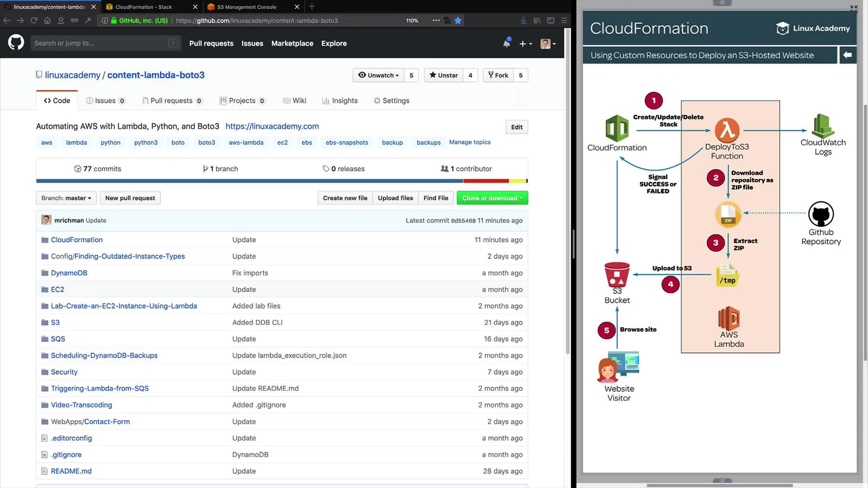The height and width of the screenshot is (488, 868).
Task: Open the Pull requests repository tab
Action: [x=172, y=100]
